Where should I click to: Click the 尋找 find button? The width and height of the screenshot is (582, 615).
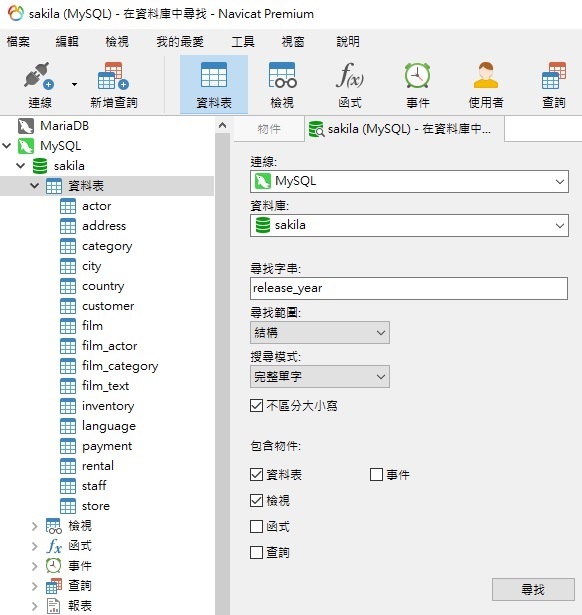coord(533,589)
